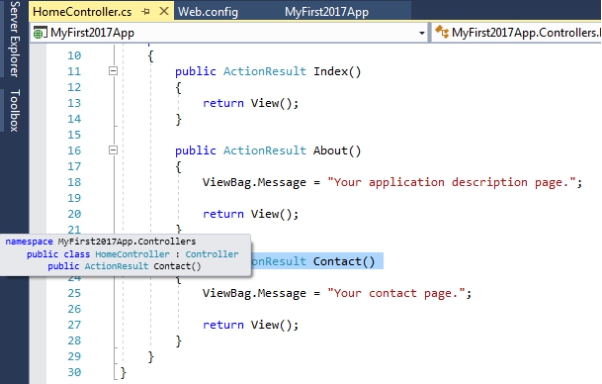Screen dimensions: 602x384
Task: Click the project icon in navigation bar
Action: [x=40, y=33]
